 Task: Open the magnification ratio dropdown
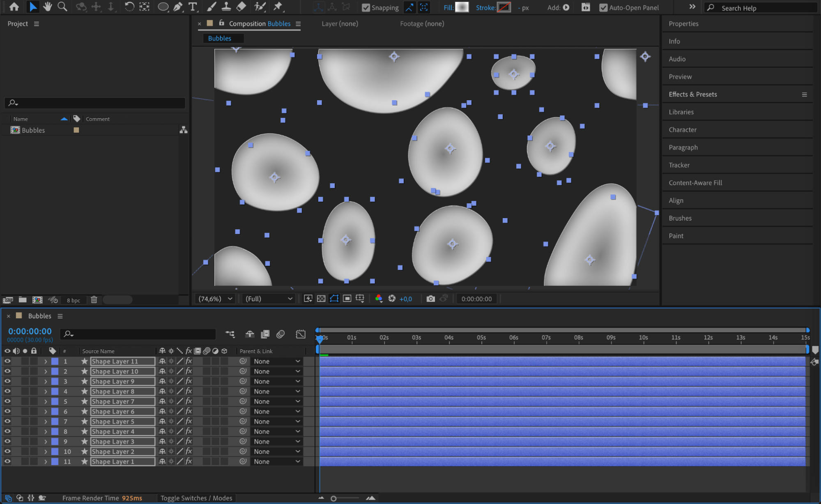click(x=215, y=299)
